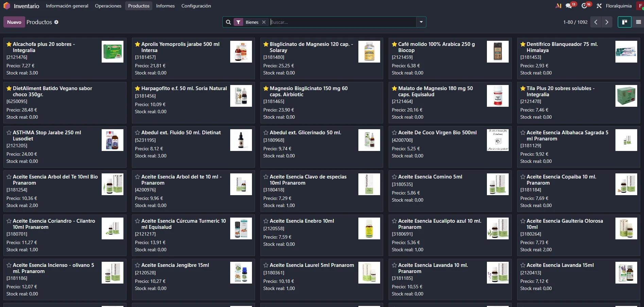Image resolution: width=644 pixels, height=307 pixels.
Task: Mark Aceite De Coco Virgen as favorite
Action: point(394,133)
